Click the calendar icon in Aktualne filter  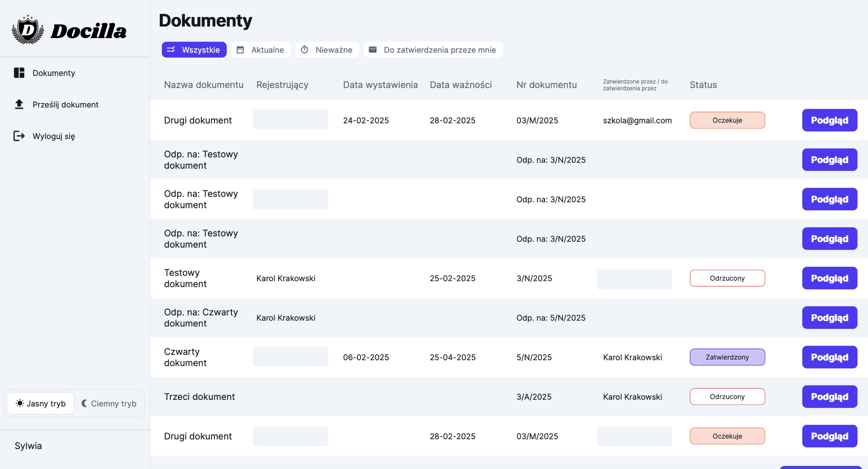(x=240, y=50)
